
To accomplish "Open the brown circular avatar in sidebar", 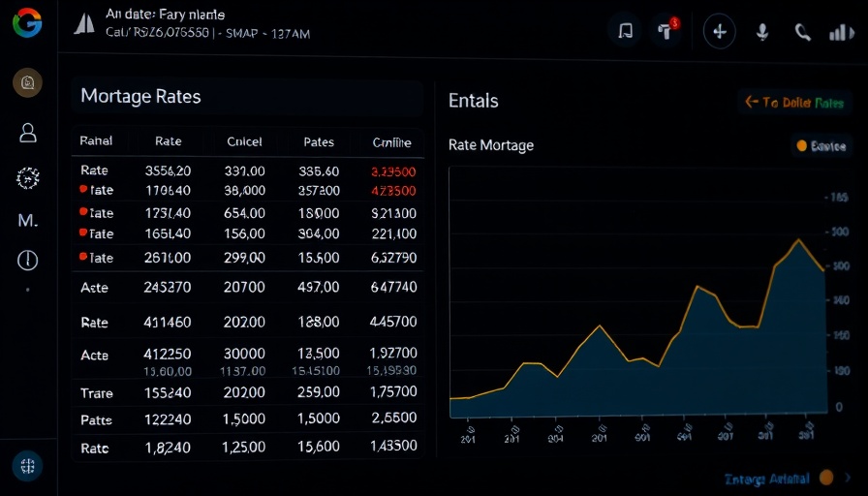I will tap(27, 83).
